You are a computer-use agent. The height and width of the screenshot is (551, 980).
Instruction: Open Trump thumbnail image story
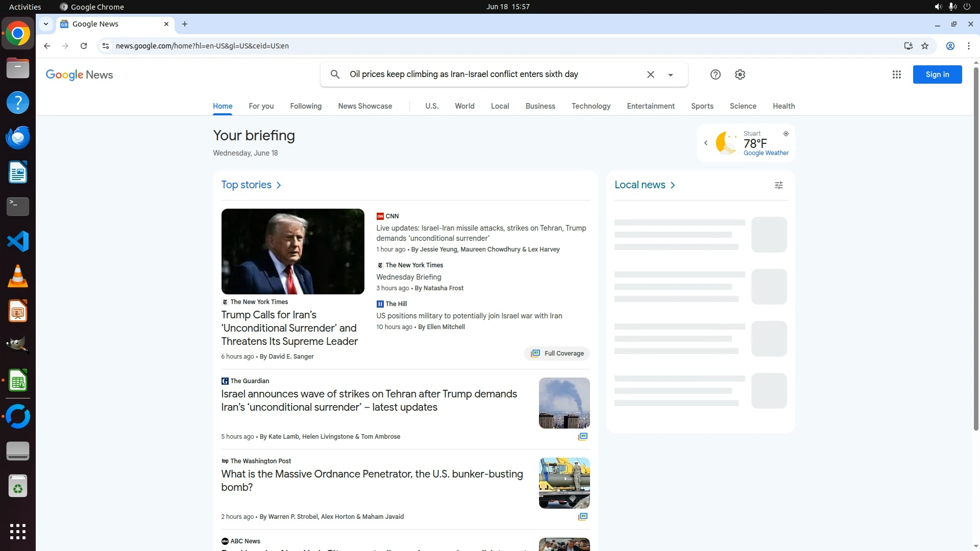tap(292, 251)
